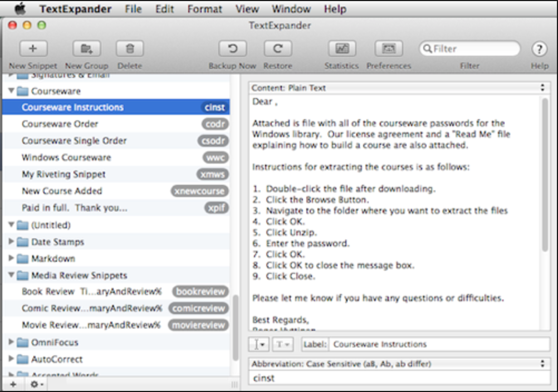Click the Filter search field
The height and width of the screenshot is (392, 558).
point(470,49)
